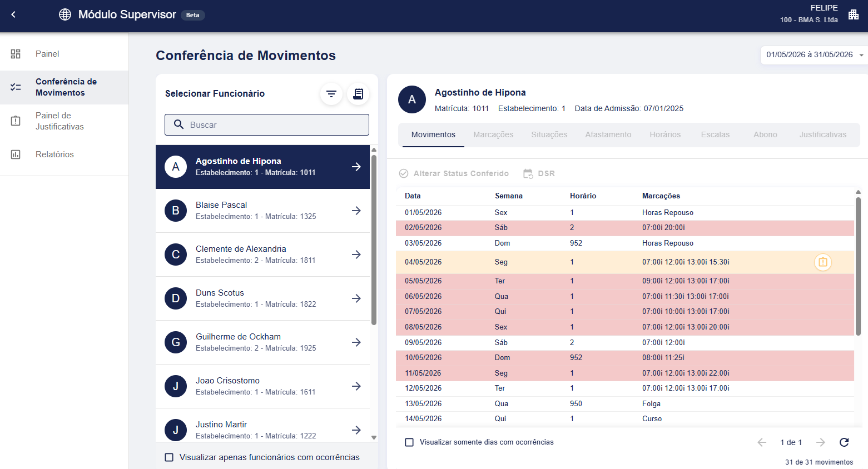The image size is (868, 469).
Task: Click the justification alert icon on 04/05/2026 row
Action: coord(823,262)
